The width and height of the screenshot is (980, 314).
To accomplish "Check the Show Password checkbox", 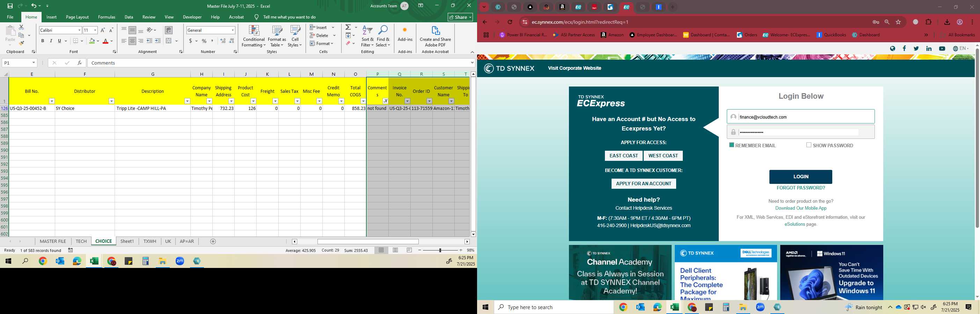I will click(809, 145).
